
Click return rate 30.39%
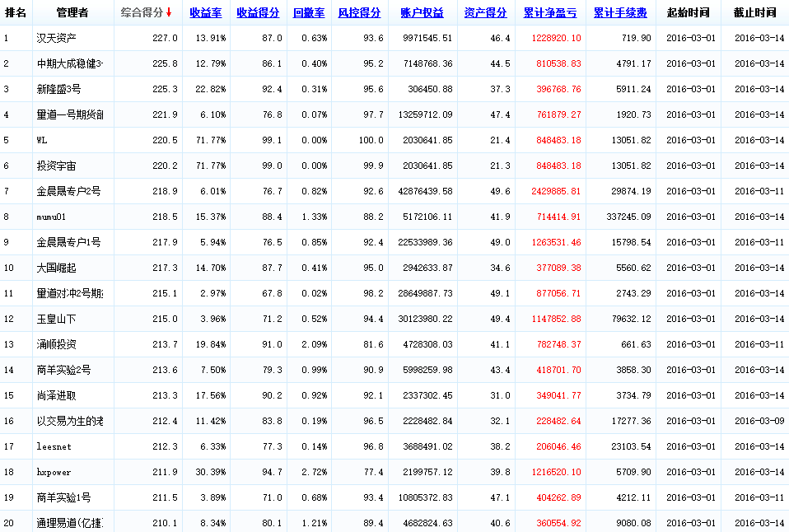(x=211, y=472)
